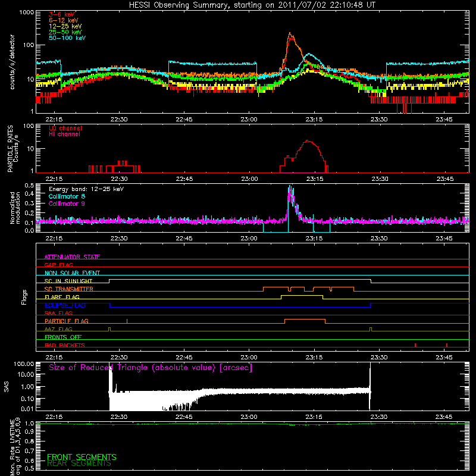Click the 1.0 y-axis value on the livetime plot
The height and width of the screenshot is (476, 476).
coord(29,423)
